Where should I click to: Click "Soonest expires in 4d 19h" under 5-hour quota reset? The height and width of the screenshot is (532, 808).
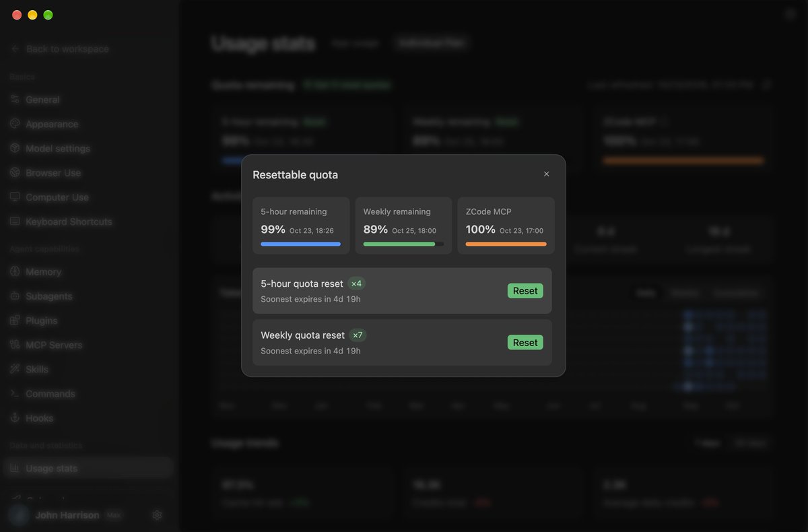tap(310, 299)
